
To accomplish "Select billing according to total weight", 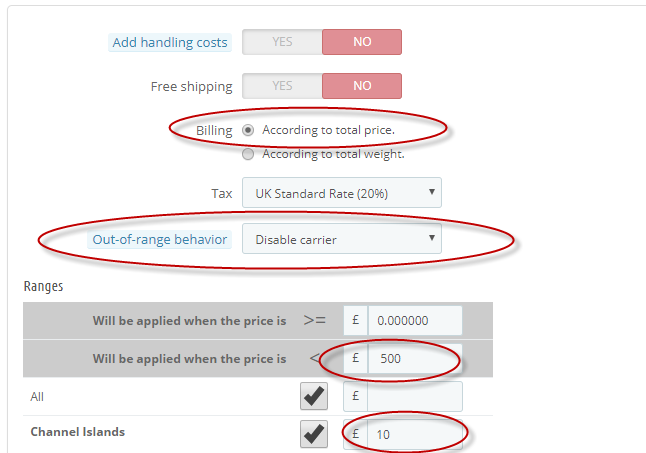I will 248,154.
